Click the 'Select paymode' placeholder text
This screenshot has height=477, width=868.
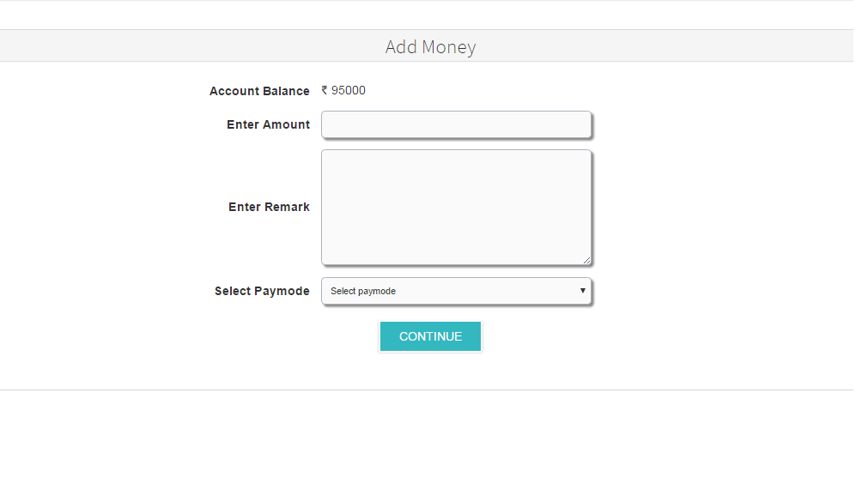pos(363,291)
